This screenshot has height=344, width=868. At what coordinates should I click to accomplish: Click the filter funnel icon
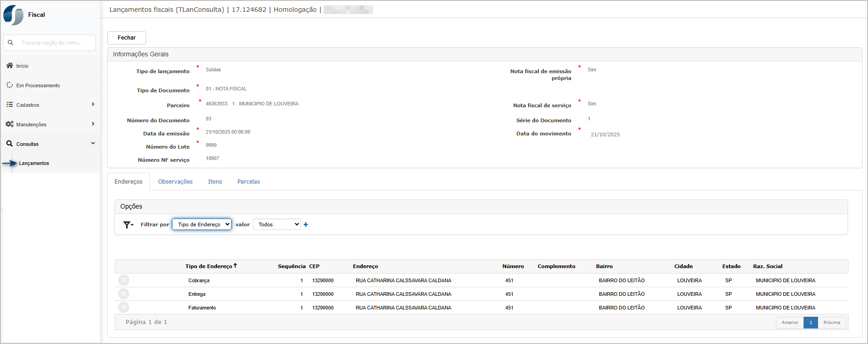[x=128, y=224]
